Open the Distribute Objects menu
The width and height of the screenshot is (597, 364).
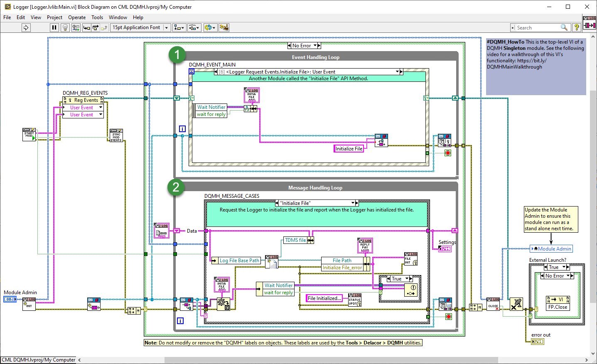coord(194,27)
